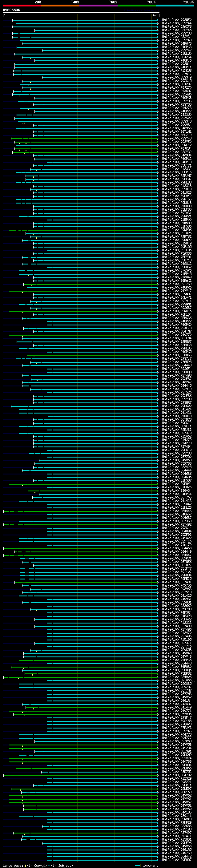Select hit label UniRef100_P27491
Screen dimensions: 197x868
tap(177, 582)
